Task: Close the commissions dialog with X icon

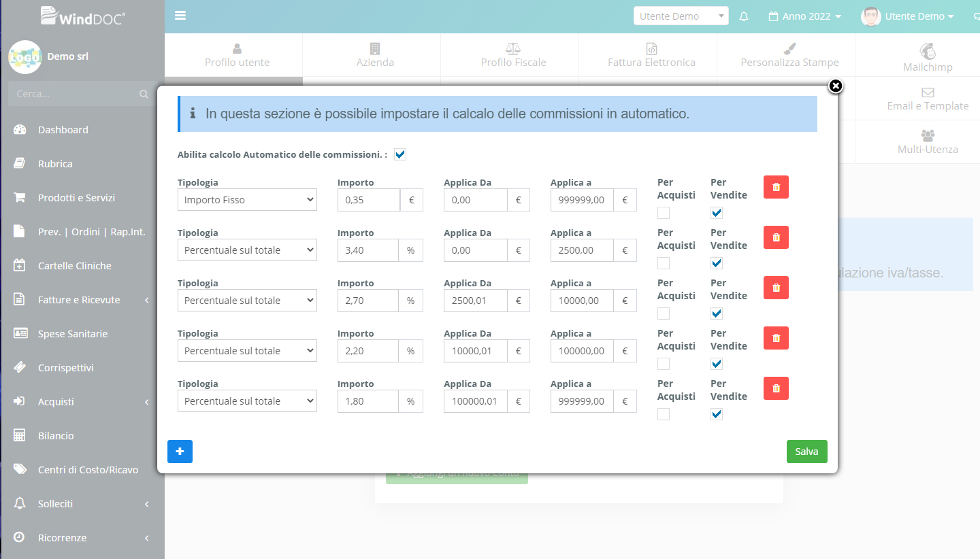Action: (x=836, y=86)
